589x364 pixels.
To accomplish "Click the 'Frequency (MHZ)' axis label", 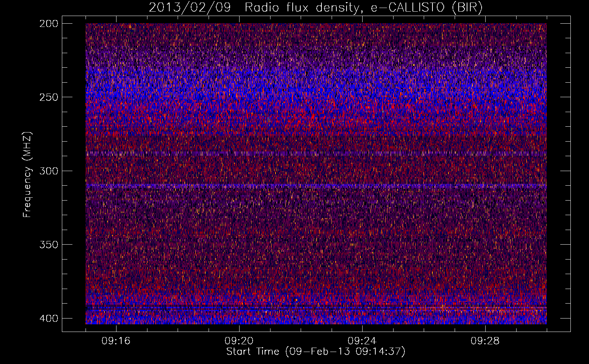I will pyautogui.click(x=27, y=174).
